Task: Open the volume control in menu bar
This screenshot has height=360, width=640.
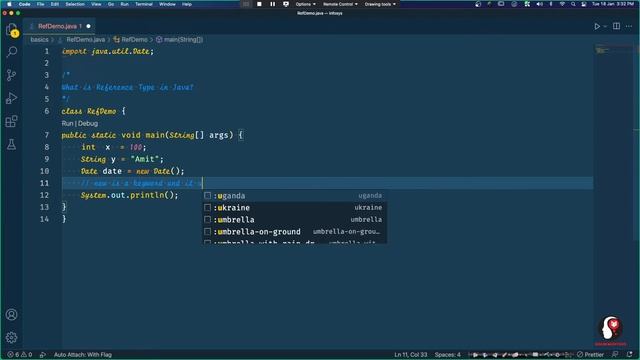Action: coord(539,4)
